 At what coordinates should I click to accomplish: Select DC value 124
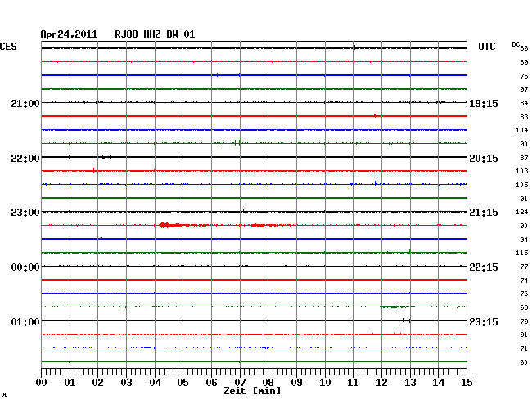(522, 212)
